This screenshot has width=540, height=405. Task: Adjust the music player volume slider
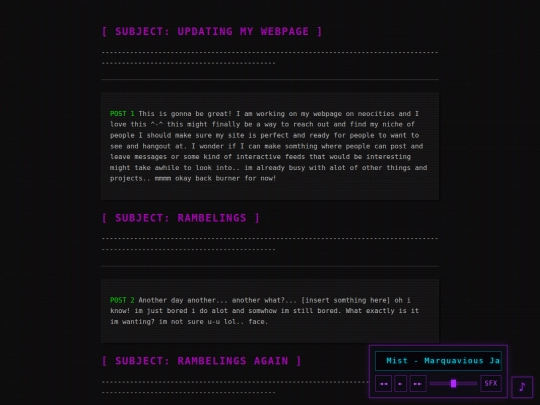(x=454, y=384)
